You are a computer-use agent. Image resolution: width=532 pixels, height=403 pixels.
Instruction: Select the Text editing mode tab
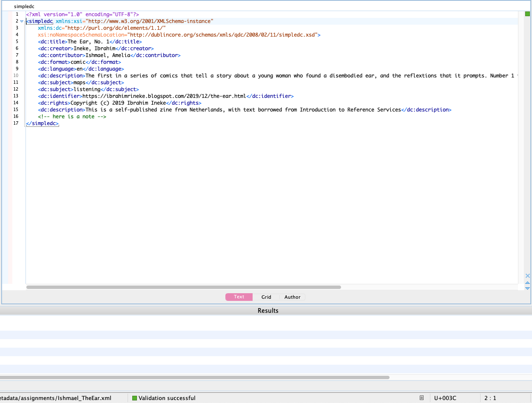(239, 297)
